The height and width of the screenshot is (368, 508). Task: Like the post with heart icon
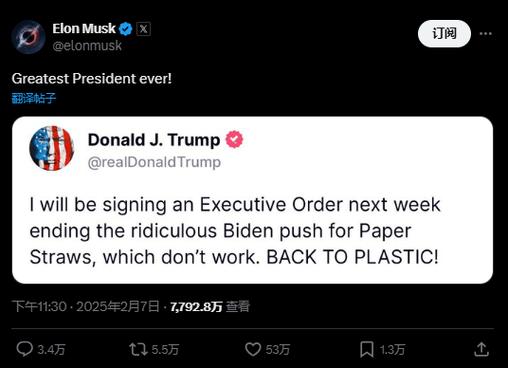pyautogui.click(x=253, y=349)
